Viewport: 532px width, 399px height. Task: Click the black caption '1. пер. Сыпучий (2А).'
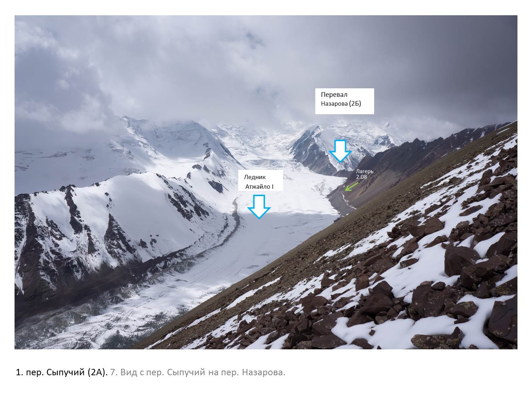pos(62,372)
